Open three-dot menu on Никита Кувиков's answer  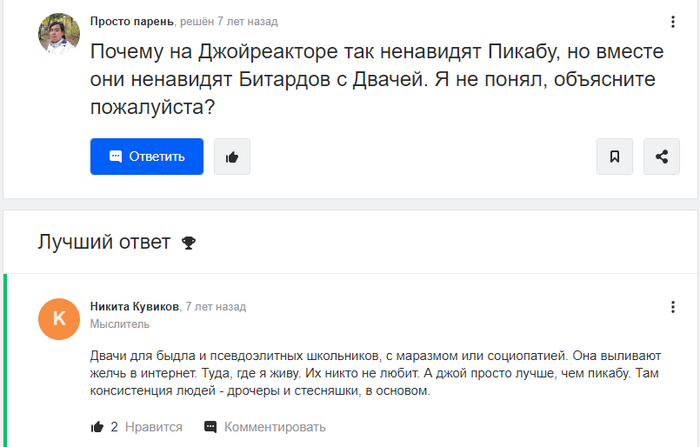[x=672, y=307]
